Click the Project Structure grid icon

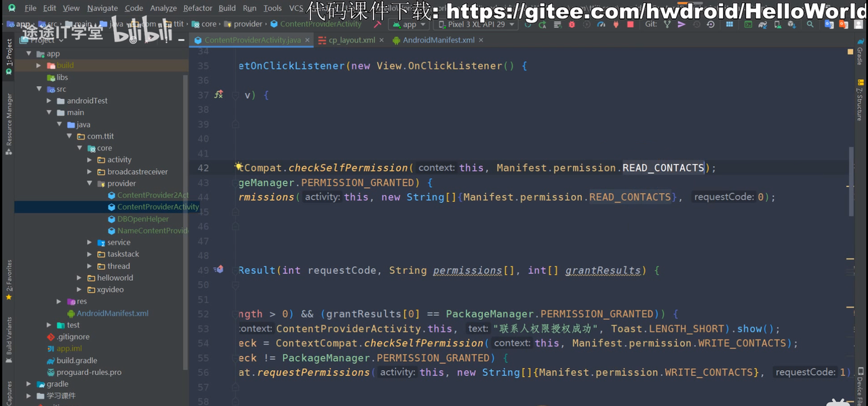pyautogui.click(x=730, y=24)
